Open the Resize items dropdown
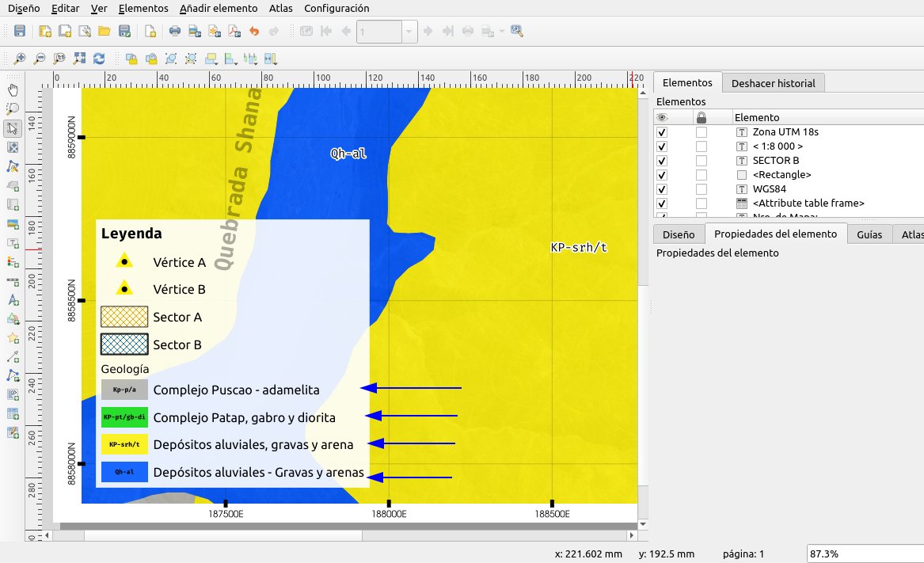 point(271,59)
